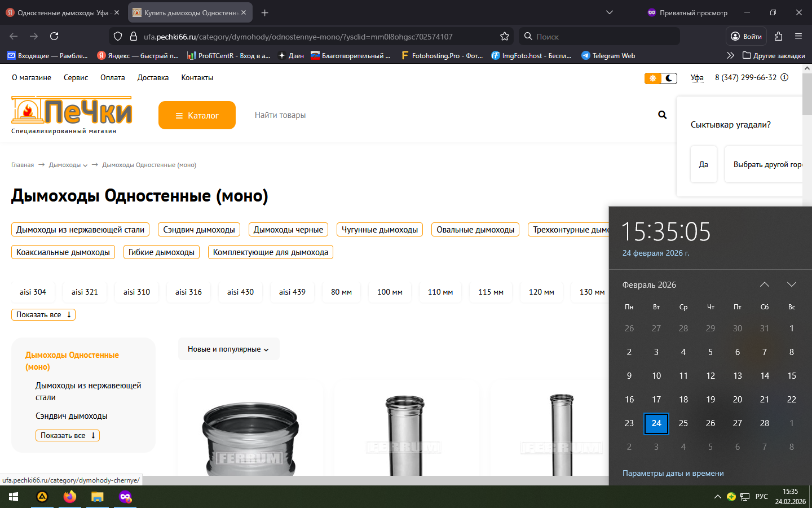This screenshot has height=508, width=812.
Task: Expand the sidebar categories Показать все
Action: point(68,436)
